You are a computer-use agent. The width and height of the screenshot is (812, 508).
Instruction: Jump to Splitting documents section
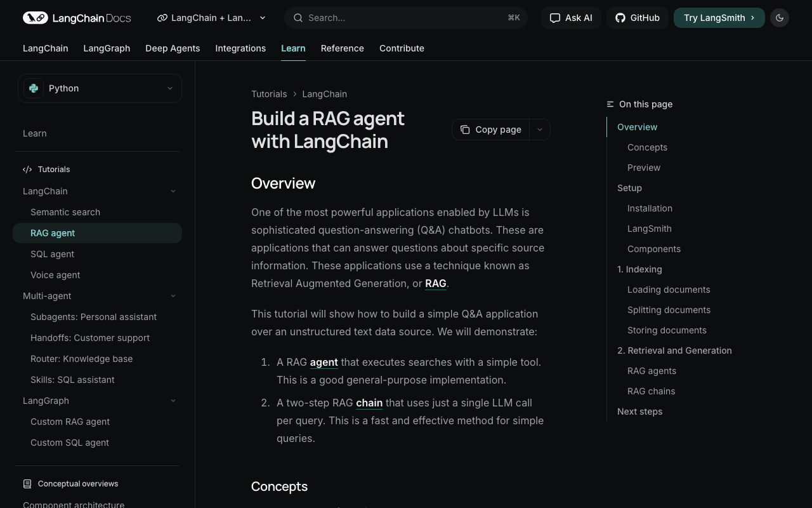click(x=669, y=310)
